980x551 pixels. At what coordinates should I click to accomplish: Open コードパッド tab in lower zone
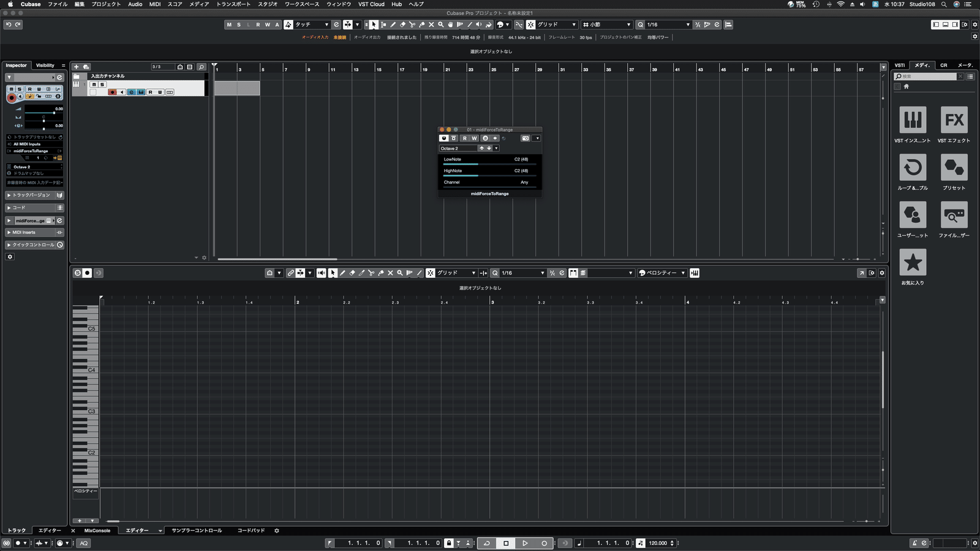coord(251,531)
